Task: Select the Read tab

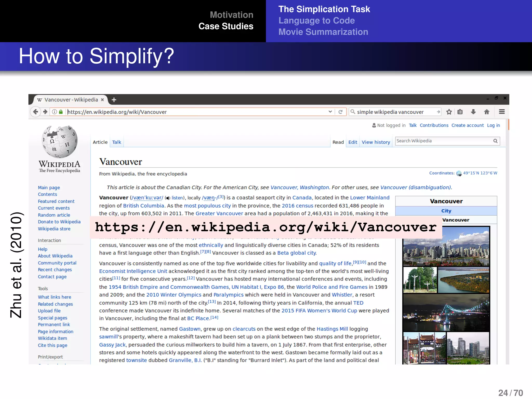Action: pyautogui.click(x=338, y=142)
